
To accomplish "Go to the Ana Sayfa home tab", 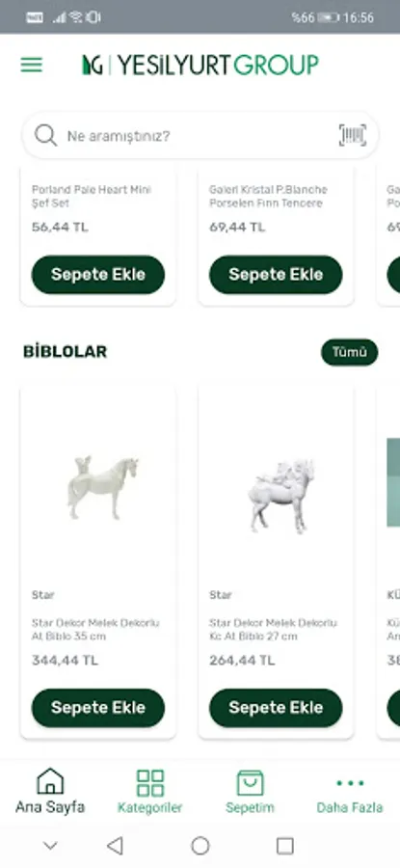I will pyautogui.click(x=50, y=792).
